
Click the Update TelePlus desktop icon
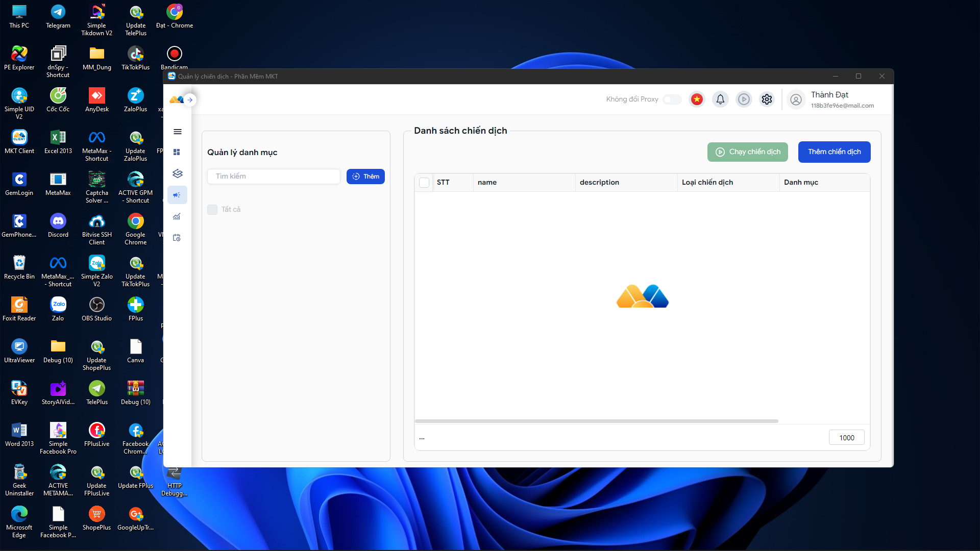(x=136, y=20)
